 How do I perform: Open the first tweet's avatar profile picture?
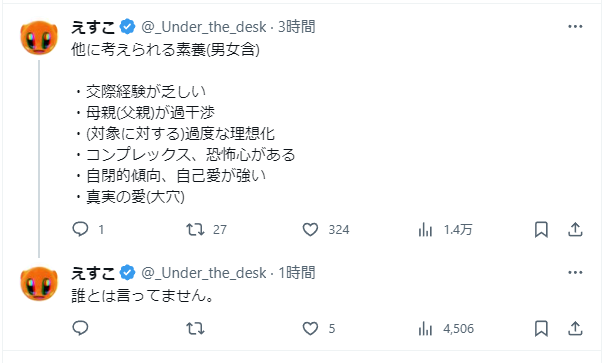(x=39, y=38)
